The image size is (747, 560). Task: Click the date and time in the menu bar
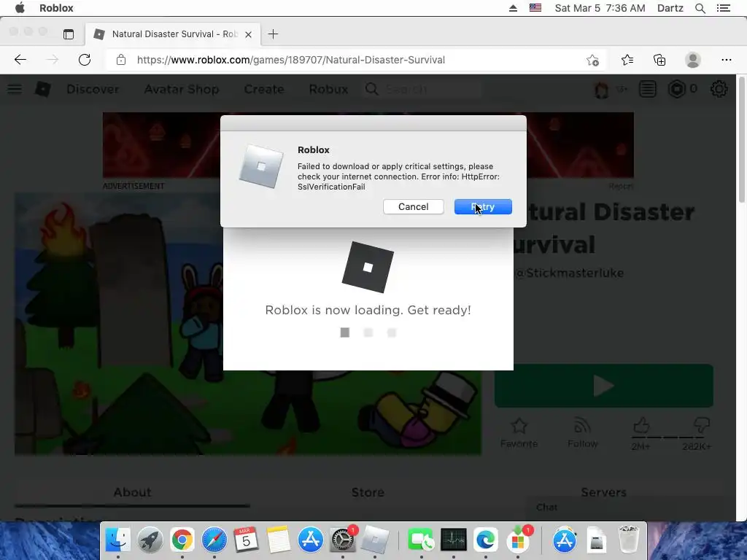[x=600, y=8]
